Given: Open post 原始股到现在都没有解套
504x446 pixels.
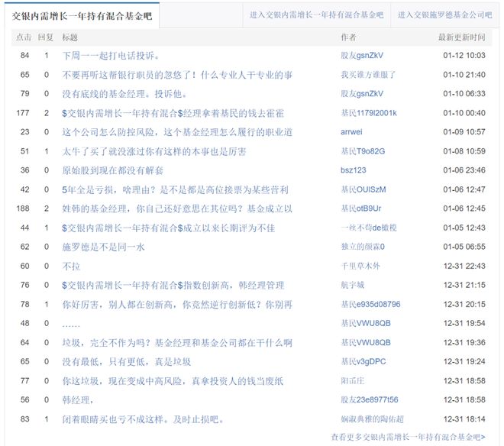Looking at the screenshot, I should point(113,170).
